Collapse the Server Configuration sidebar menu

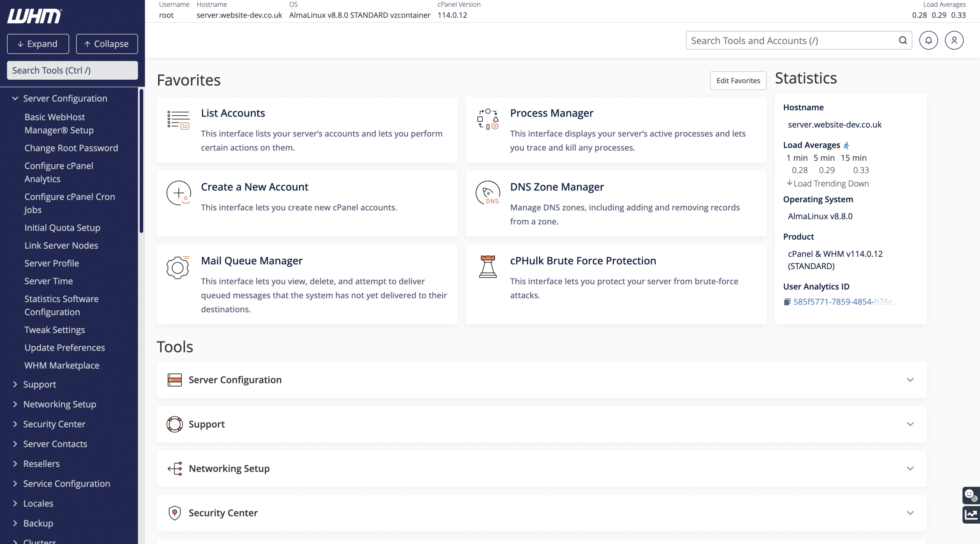pyautogui.click(x=14, y=98)
